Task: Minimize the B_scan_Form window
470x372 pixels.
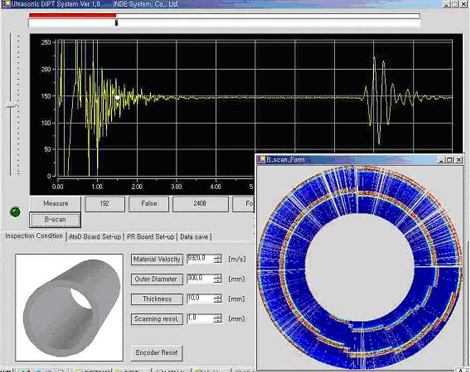Action: pyautogui.click(x=441, y=160)
